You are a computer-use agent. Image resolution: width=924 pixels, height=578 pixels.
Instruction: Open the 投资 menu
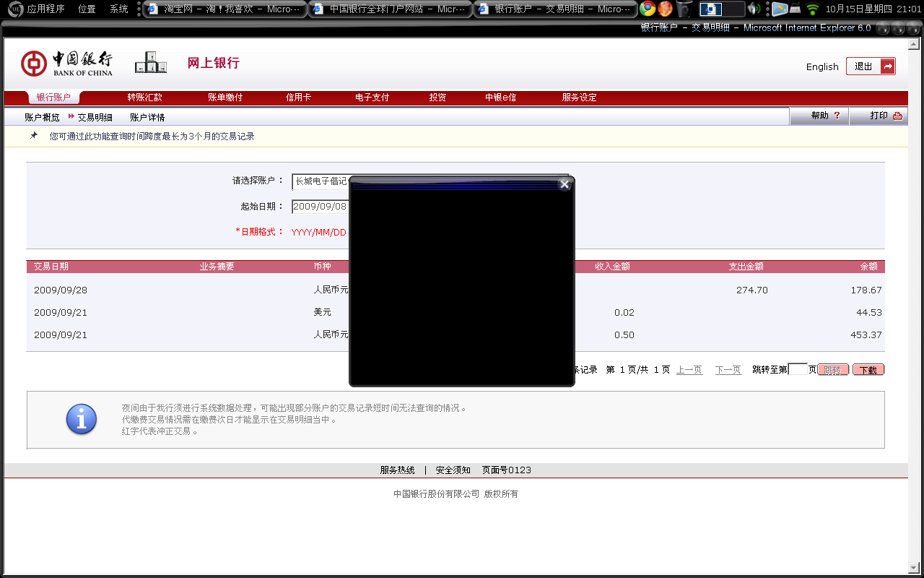pyautogui.click(x=437, y=98)
